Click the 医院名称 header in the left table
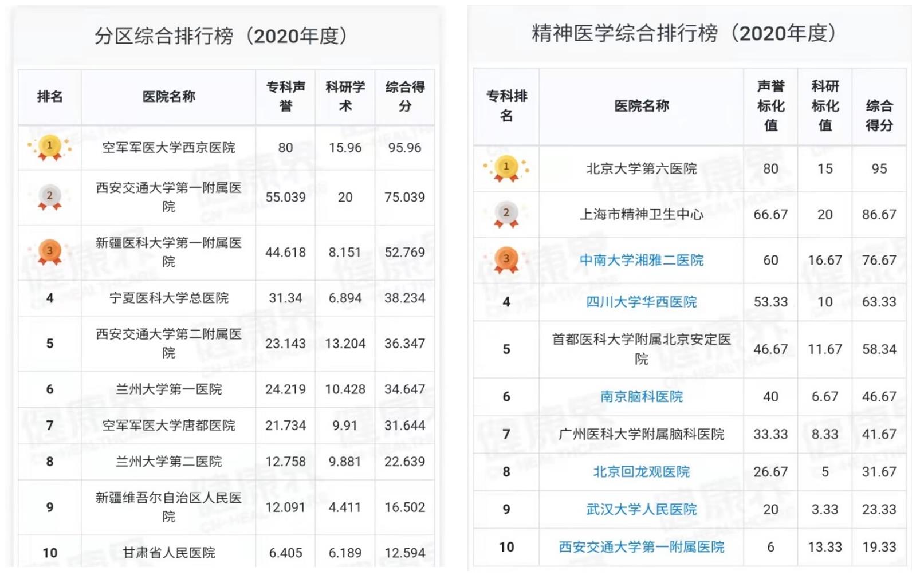This screenshot has width=924, height=575. [x=169, y=97]
